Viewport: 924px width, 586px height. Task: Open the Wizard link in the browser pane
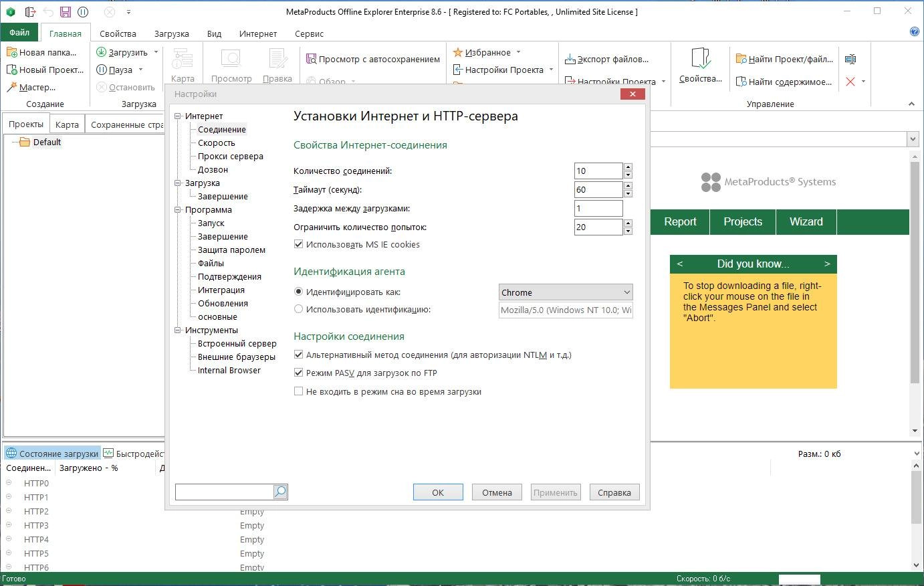pyautogui.click(x=806, y=221)
